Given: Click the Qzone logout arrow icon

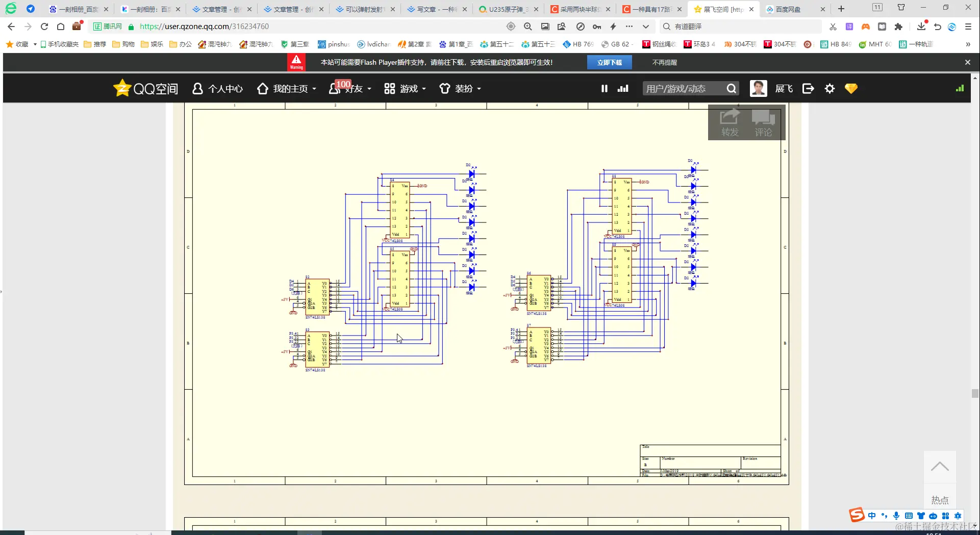Looking at the screenshot, I should pos(808,89).
